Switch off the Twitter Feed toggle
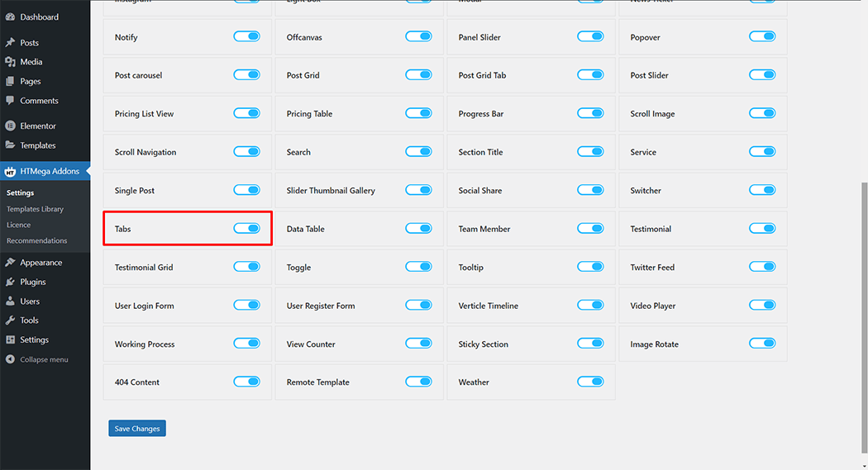Image resolution: width=868 pixels, height=470 pixels. (762, 267)
